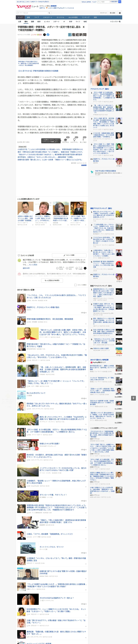Viewport: 138px width, 644px height.
Task: Open マイページ link
Action: (103, 13)
